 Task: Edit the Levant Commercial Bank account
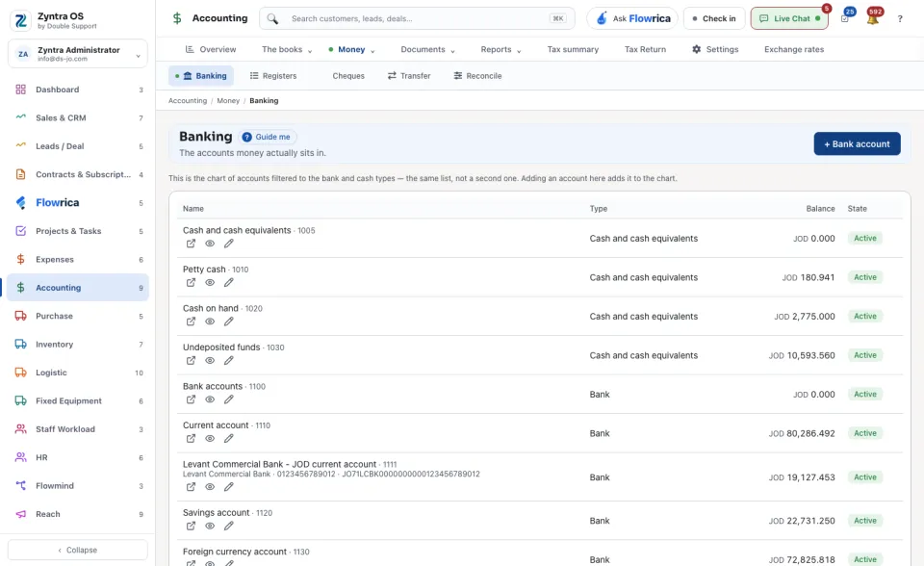(229, 486)
